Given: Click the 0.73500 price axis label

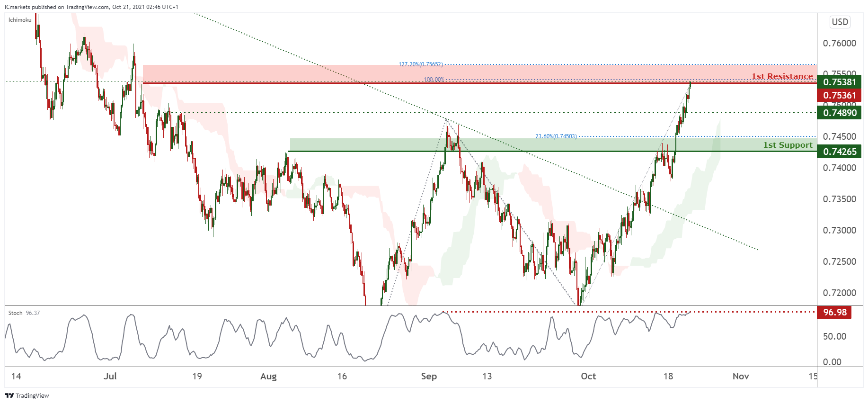Looking at the screenshot, I should pos(839,199).
